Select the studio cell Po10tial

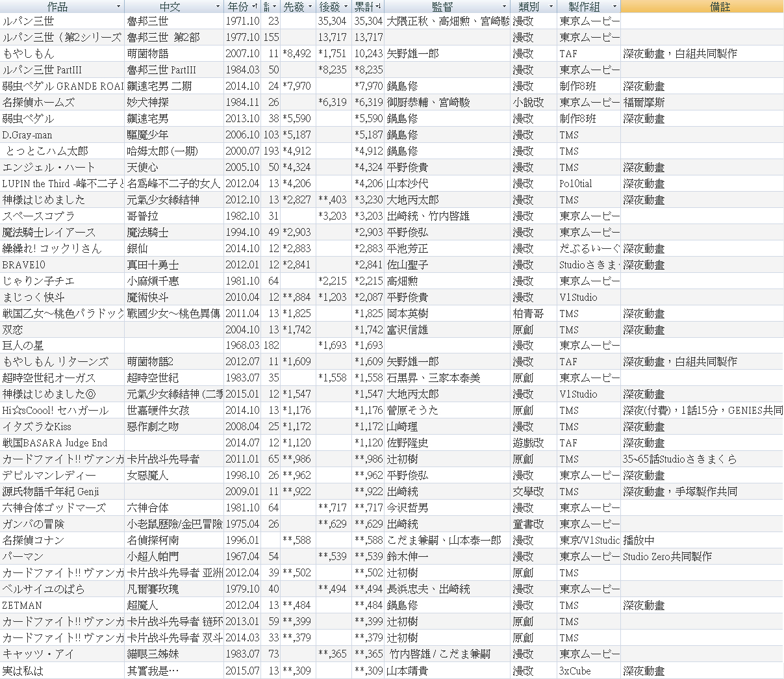[x=588, y=183]
